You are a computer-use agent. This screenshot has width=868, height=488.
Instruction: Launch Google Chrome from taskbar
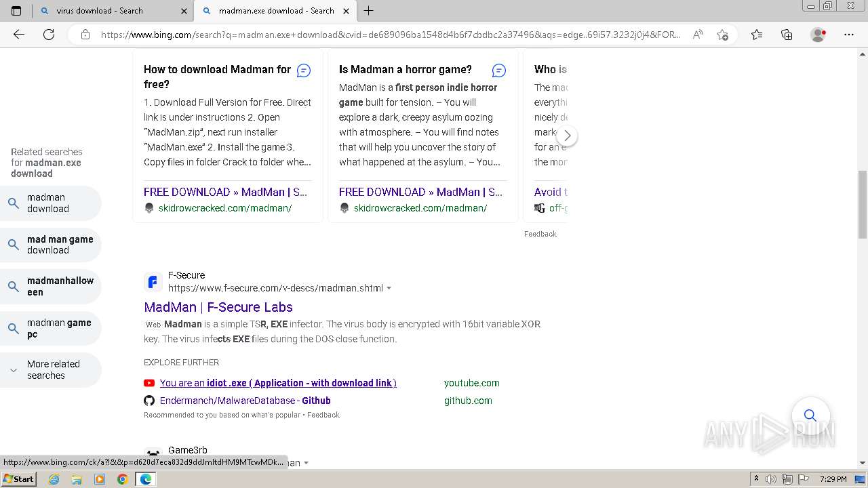click(x=123, y=479)
